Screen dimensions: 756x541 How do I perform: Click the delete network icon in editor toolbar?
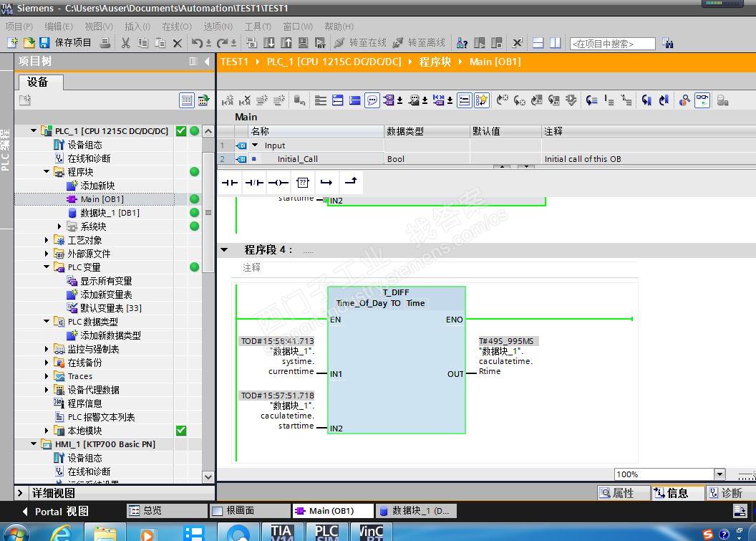pyautogui.click(x=245, y=100)
